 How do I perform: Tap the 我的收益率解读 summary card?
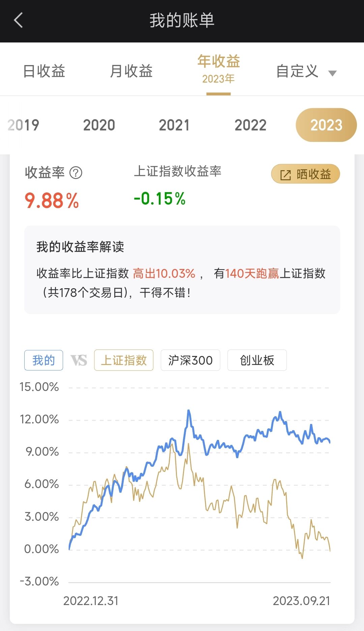point(182,270)
